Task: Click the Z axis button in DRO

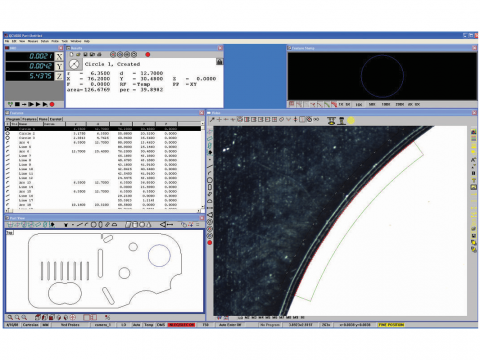Action: [x=59, y=76]
